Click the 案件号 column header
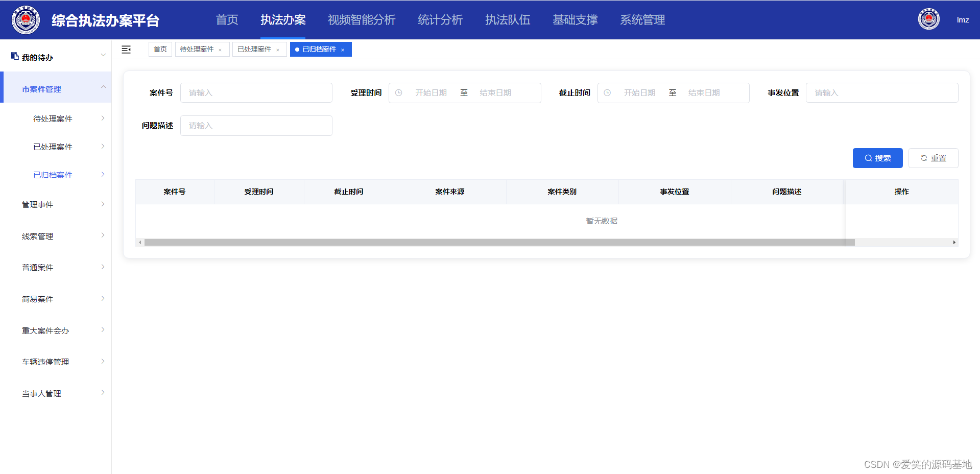The image size is (980, 474). pyautogui.click(x=175, y=192)
